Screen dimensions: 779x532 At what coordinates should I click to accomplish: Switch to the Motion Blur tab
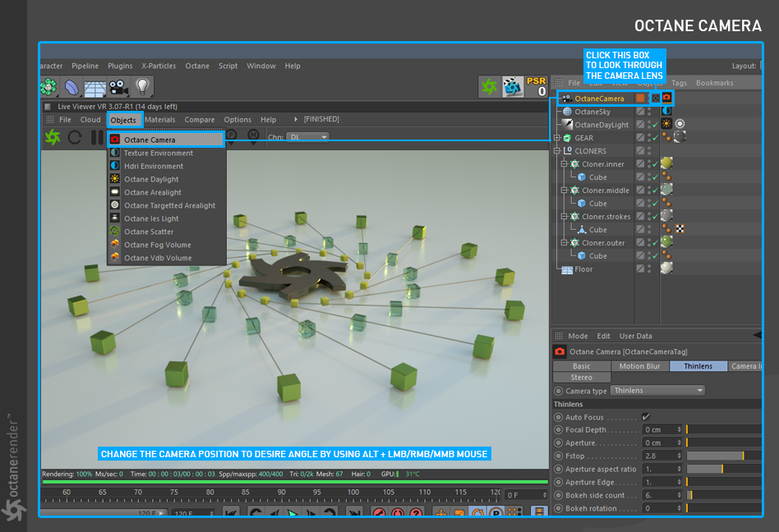click(640, 366)
